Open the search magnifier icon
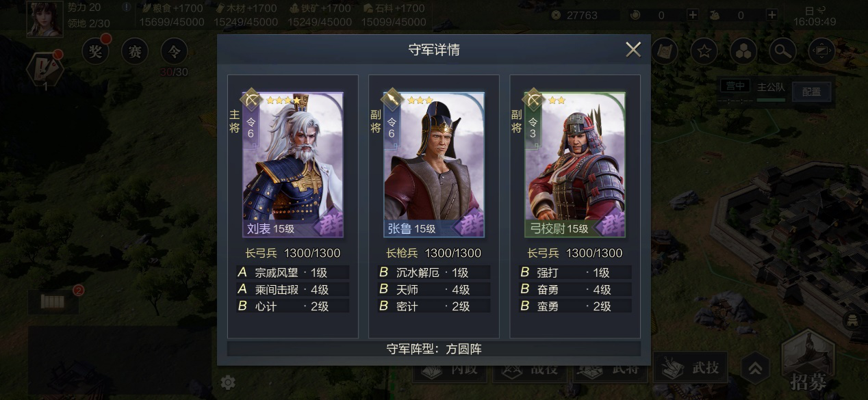The width and height of the screenshot is (868, 400). click(782, 51)
